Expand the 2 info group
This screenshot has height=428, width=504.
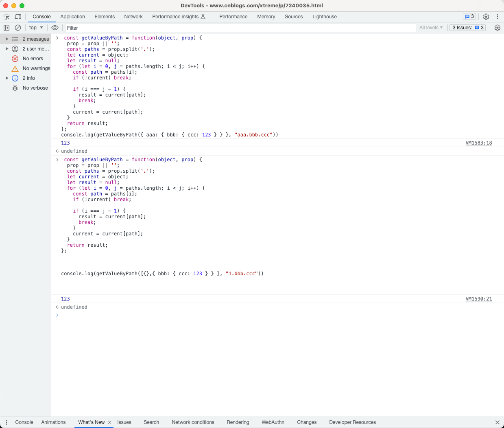(7, 78)
